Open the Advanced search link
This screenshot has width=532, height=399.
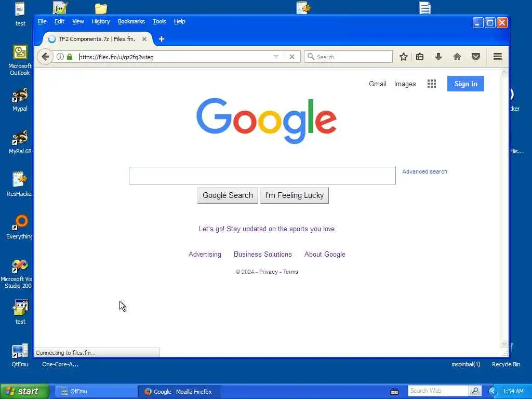(x=424, y=171)
